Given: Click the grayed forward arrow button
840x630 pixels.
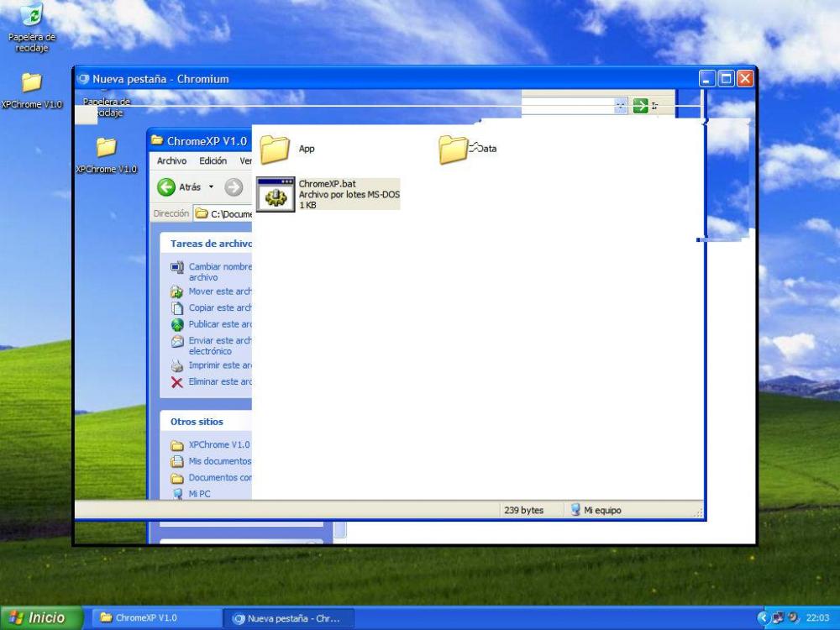Looking at the screenshot, I should pyautogui.click(x=234, y=187).
